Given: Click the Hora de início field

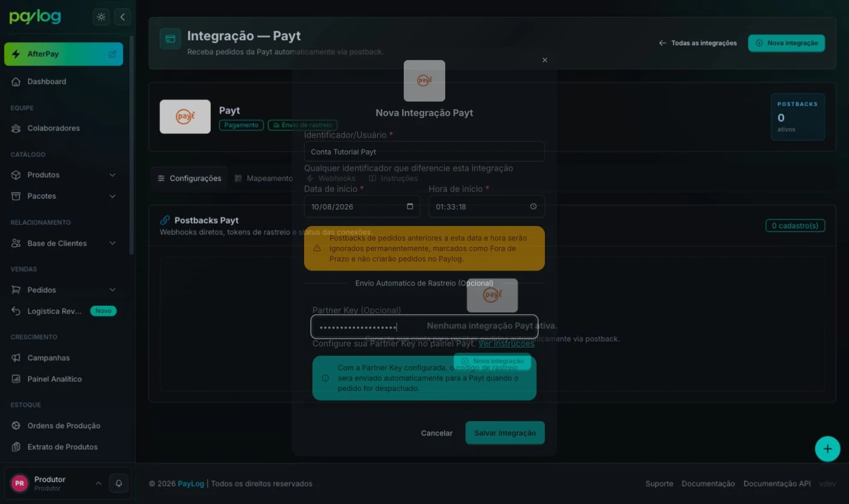Looking at the screenshot, I should click(x=486, y=206).
